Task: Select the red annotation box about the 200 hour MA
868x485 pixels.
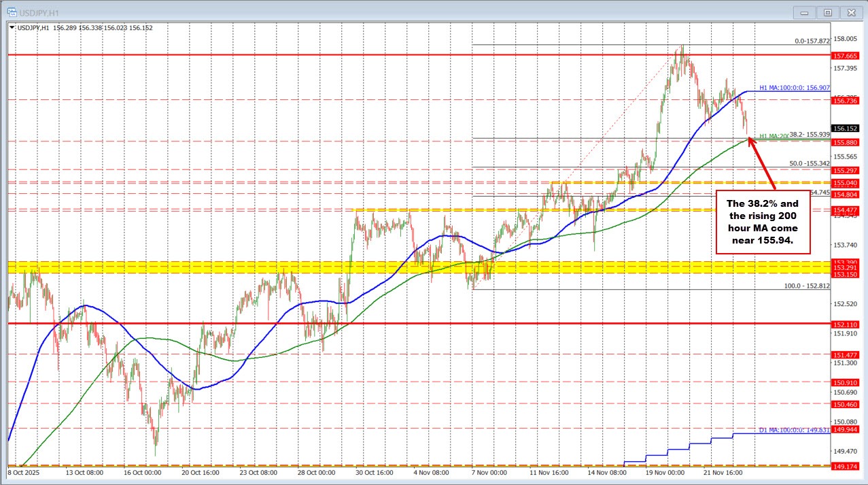Action: [x=763, y=222]
